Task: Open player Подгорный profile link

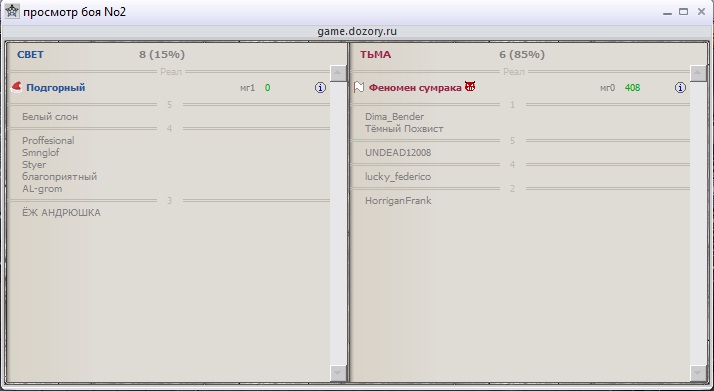Action: coord(56,88)
